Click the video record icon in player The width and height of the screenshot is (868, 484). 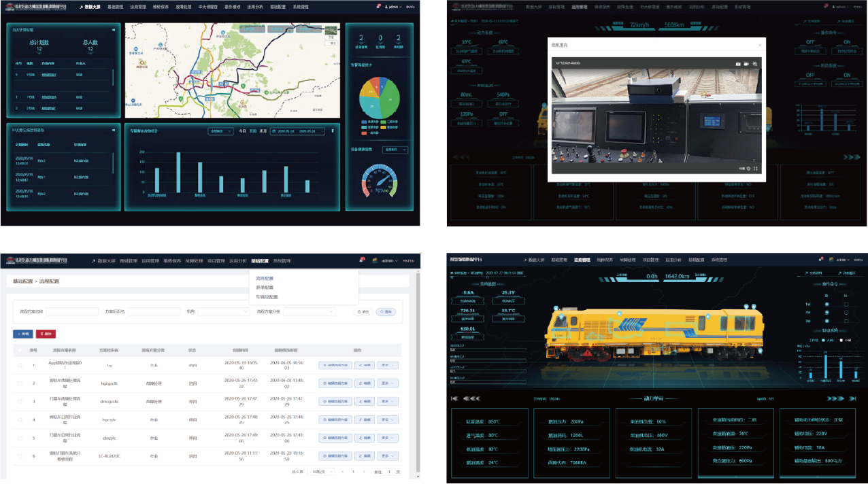746,64
